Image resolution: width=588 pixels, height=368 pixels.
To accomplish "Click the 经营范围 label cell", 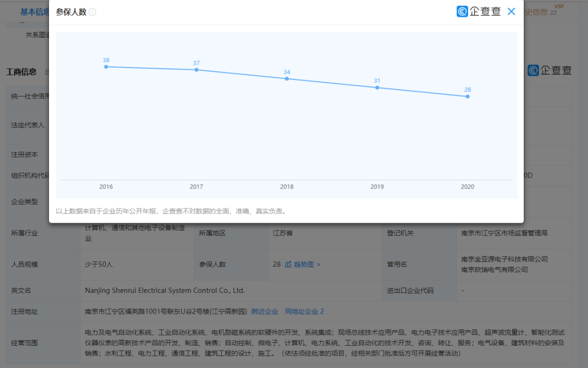I will tap(43, 343).
